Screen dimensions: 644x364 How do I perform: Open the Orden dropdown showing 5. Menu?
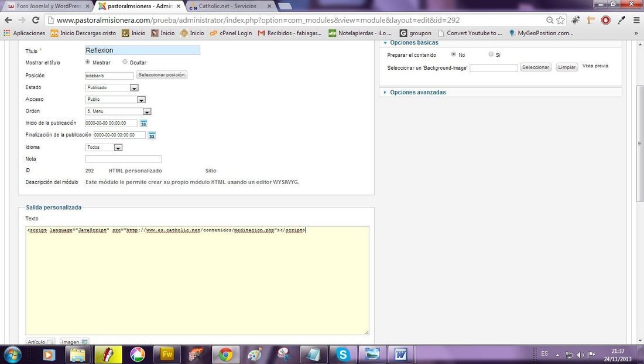tap(118, 111)
